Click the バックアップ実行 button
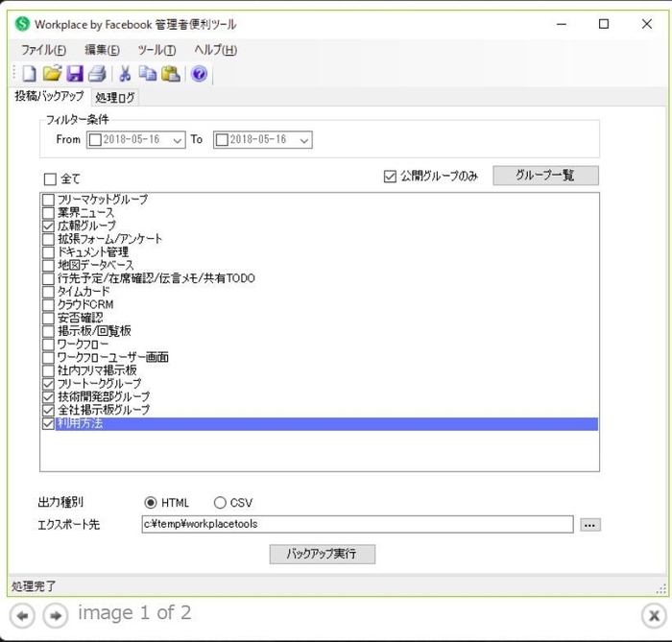Image resolution: width=672 pixels, height=642 pixels. (x=322, y=554)
